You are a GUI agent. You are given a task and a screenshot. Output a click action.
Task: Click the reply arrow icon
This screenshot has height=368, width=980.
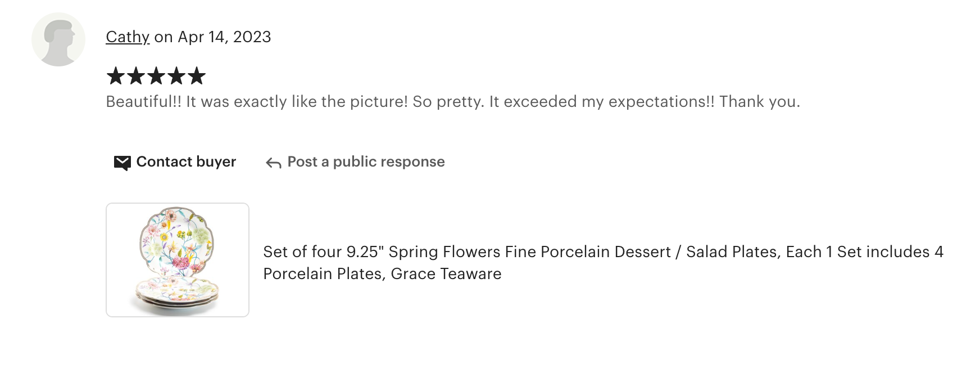click(x=274, y=163)
